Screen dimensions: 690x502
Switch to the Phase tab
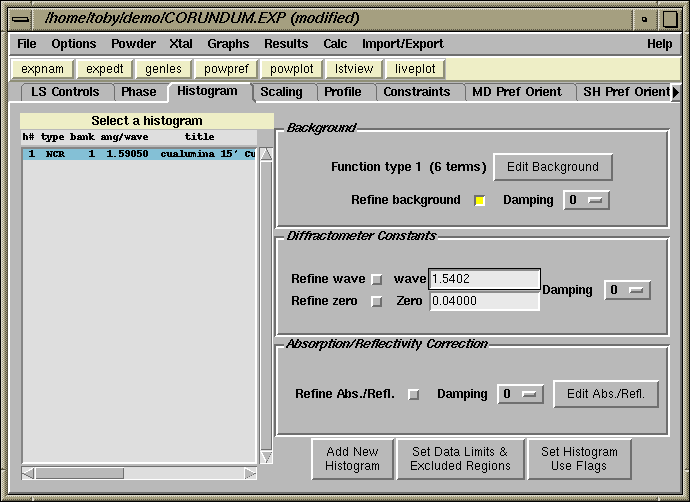pos(139,92)
